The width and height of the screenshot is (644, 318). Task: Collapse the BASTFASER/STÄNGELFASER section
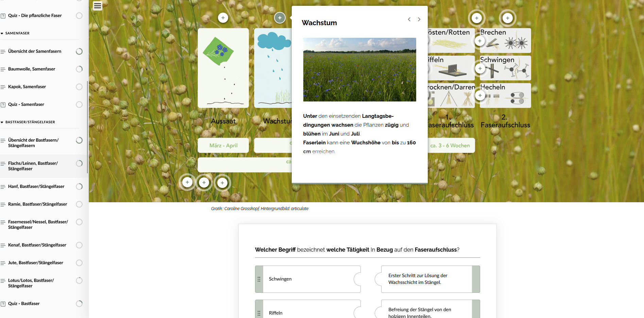pyautogui.click(x=2, y=122)
